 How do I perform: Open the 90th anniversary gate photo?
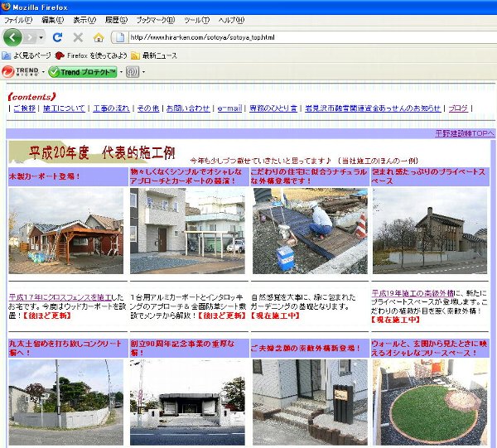pos(187,402)
